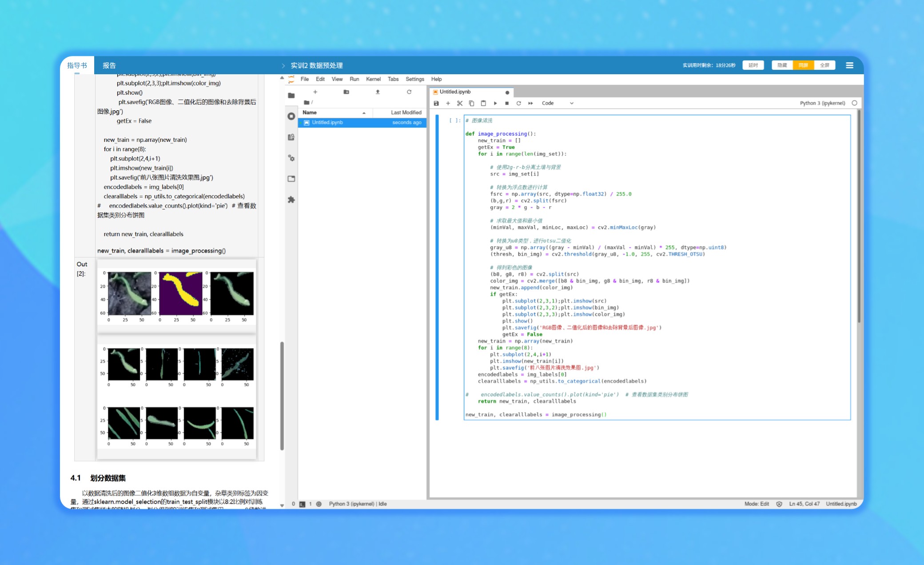The width and height of the screenshot is (924, 565).
Task: Restart kernel and run all cells
Action: 530,103
